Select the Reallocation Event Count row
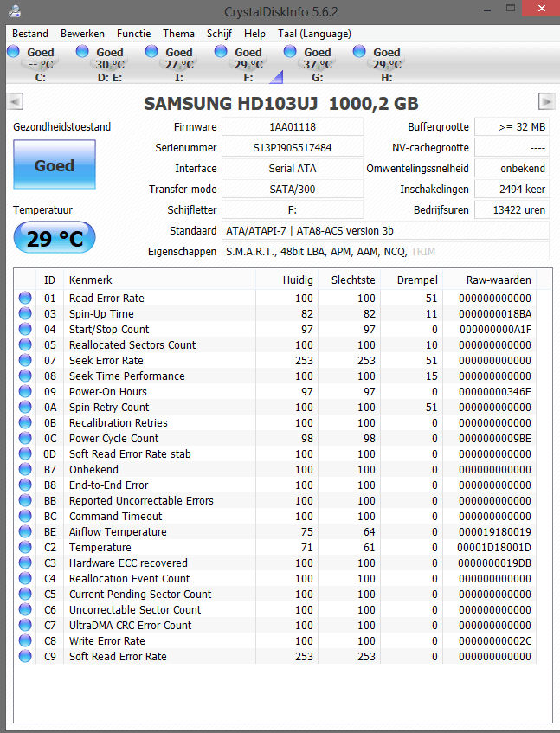The height and width of the screenshot is (733, 560). pyautogui.click(x=276, y=578)
